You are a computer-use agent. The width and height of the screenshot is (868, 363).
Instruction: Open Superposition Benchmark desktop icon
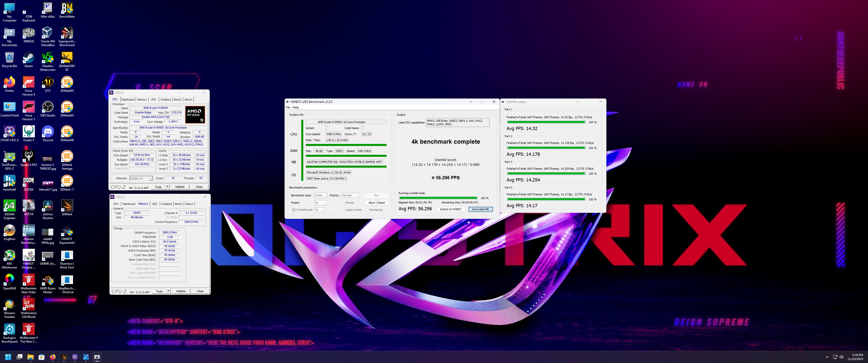click(x=67, y=37)
